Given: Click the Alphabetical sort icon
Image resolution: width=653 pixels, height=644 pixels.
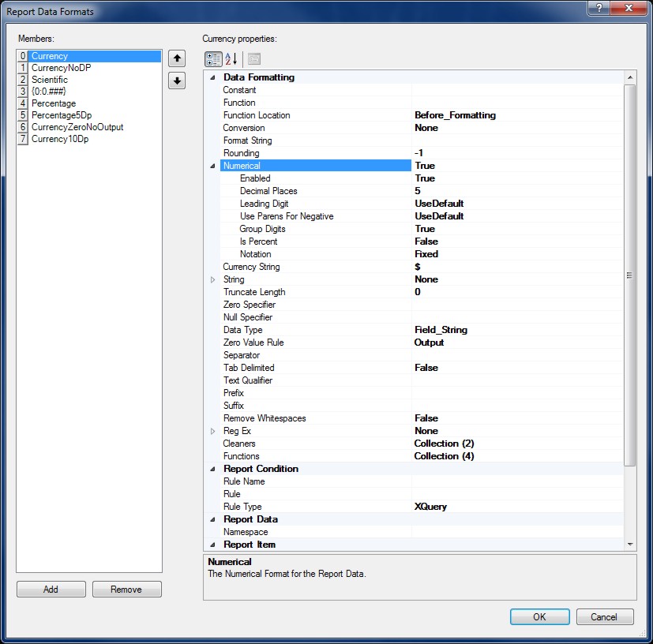Looking at the screenshot, I should tap(231, 59).
